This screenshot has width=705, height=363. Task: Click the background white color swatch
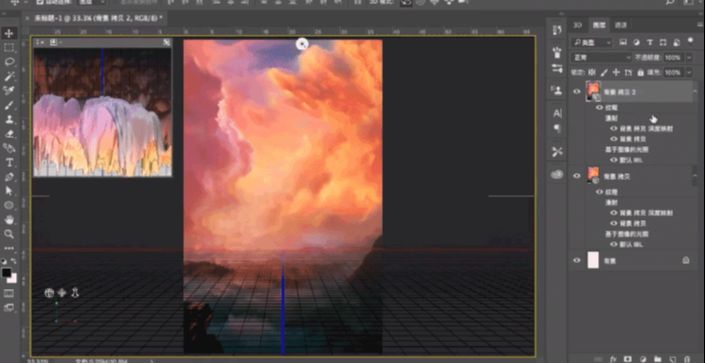[12, 279]
